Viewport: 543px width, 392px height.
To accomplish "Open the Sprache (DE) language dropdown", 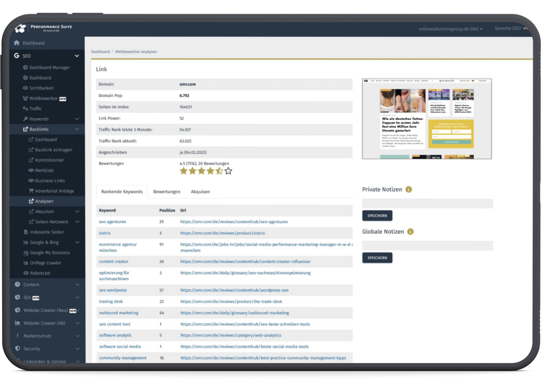I will coord(511,28).
